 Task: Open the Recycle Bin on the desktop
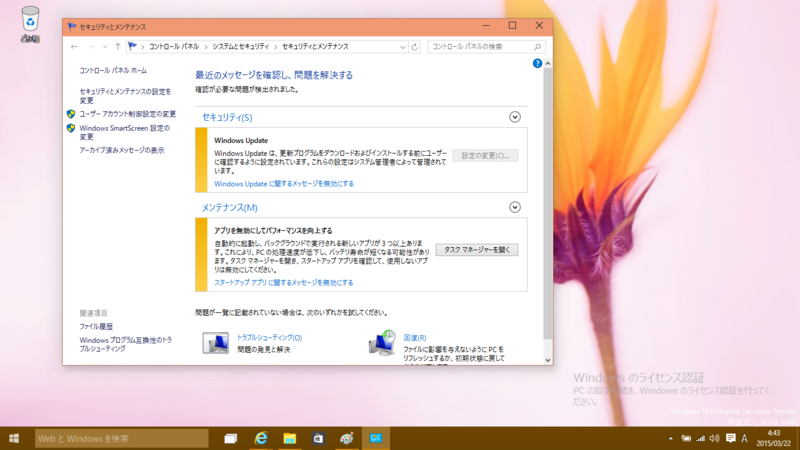point(30,23)
